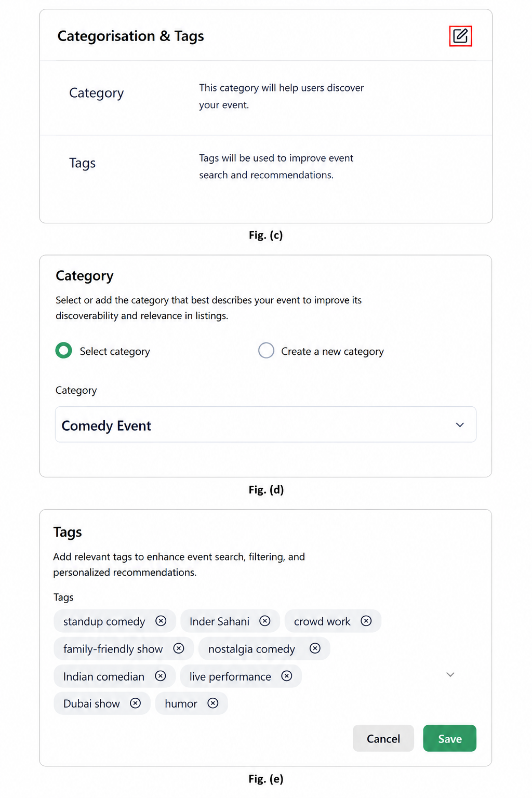Remove the Dubai show tag

[136, 703]
